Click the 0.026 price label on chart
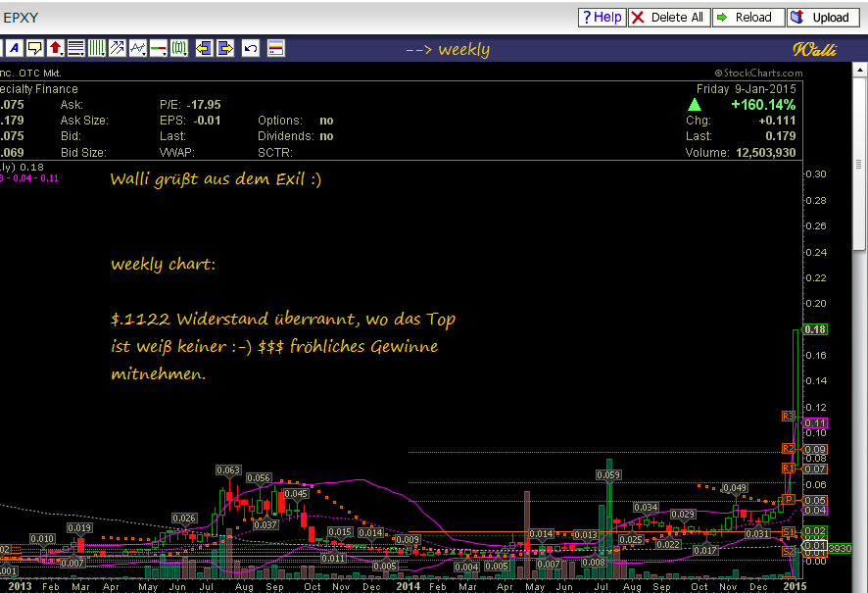The width and height of the screenshot is (868, 593). [184, 519]
